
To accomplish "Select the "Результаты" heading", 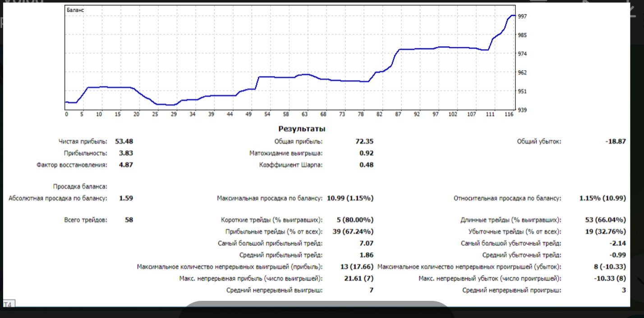I will click(x=302, y=129).
